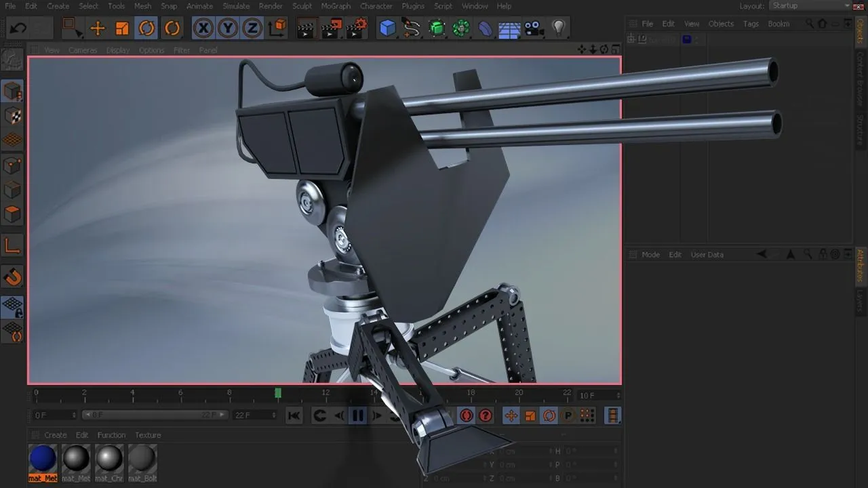The image size is (868, 488).
Task: Toggle the Z axis lock
Action: click(252, 27)
